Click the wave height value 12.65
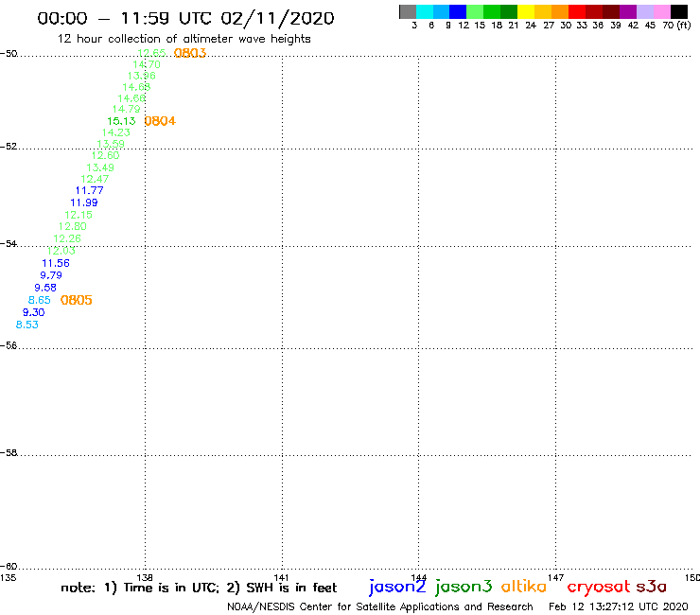 [x=151, y=53]
